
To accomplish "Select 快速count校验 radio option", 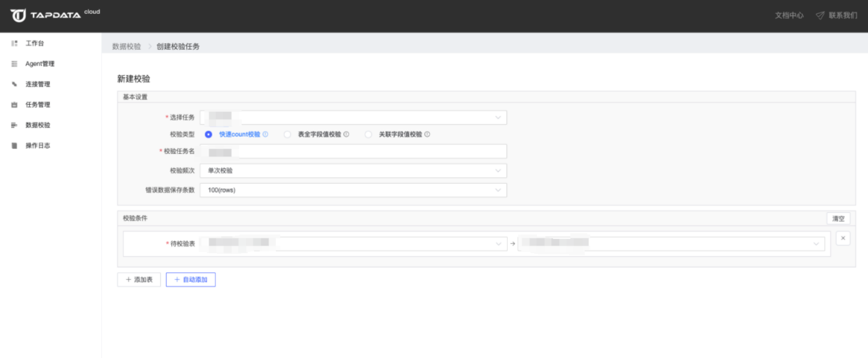I will [x=209, y=134].
